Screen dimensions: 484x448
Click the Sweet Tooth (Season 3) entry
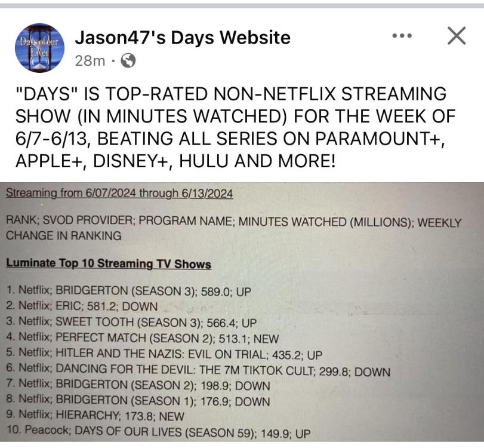[x=131, y=323]
